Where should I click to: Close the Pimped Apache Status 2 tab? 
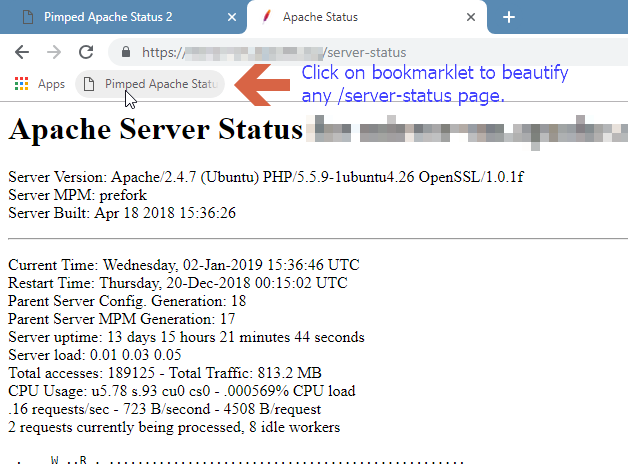[x=231, y=17]
